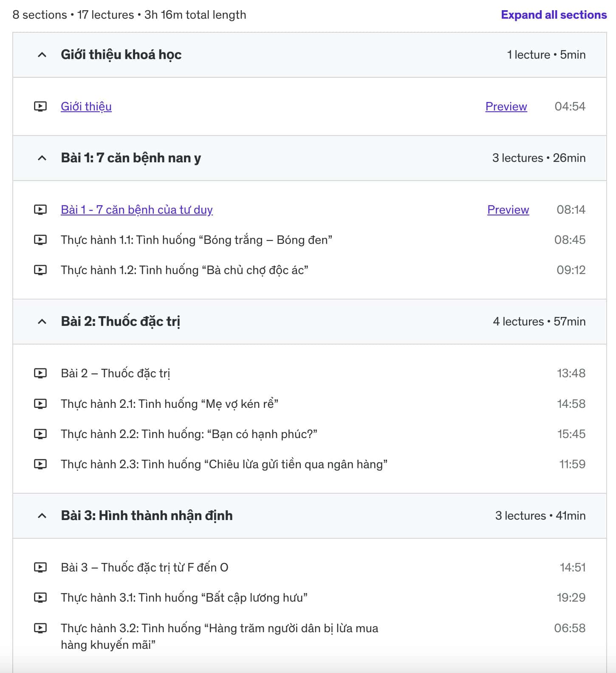Viewport: 616px width, 673px height.
Task: Collapse the Giới thiệu khoá học section chevron
Action: 42,55
